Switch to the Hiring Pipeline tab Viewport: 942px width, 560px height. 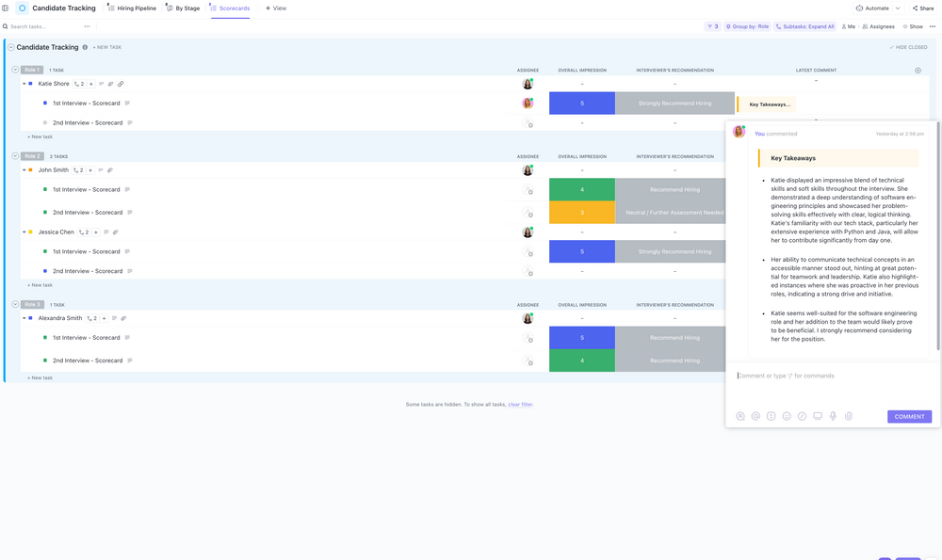tap(138, 8)
